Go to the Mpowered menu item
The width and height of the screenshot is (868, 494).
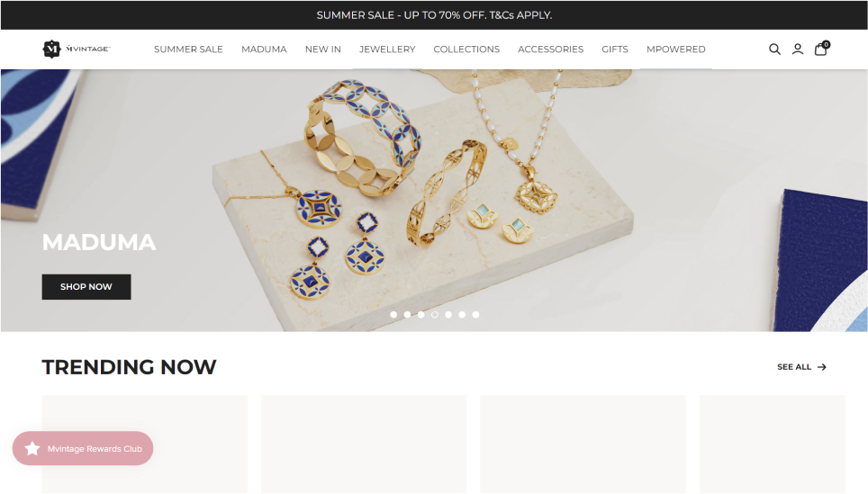click(676, 49)
